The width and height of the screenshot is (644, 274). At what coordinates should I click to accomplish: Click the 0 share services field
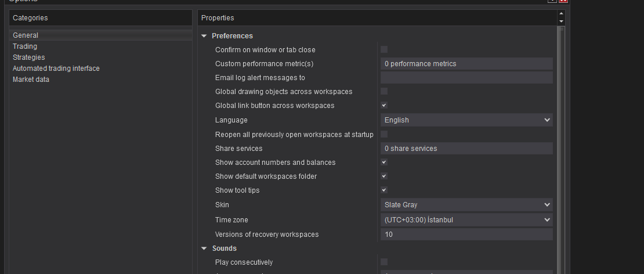tap(466, 149)
